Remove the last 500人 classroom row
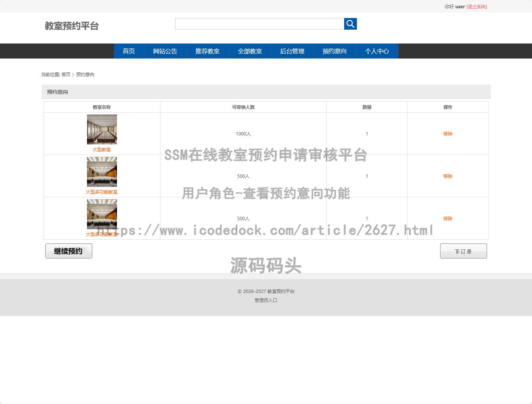 (448, 219)
